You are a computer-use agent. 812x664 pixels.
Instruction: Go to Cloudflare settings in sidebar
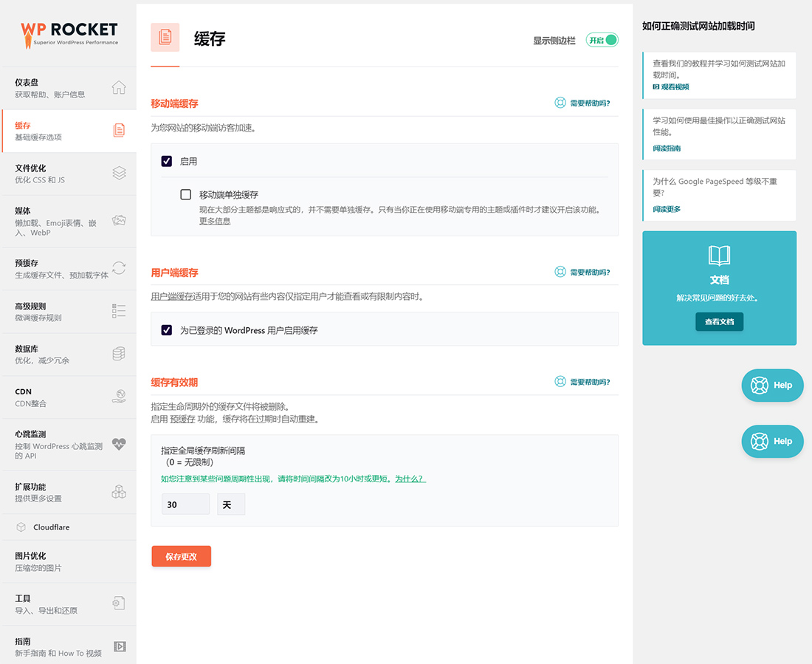52,527
